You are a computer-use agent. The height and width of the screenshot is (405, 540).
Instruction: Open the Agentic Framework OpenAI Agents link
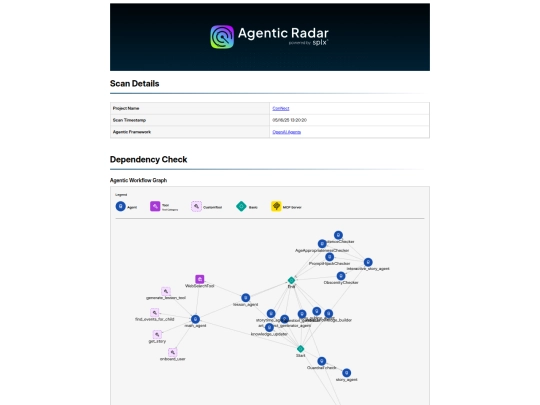point(287,132)
